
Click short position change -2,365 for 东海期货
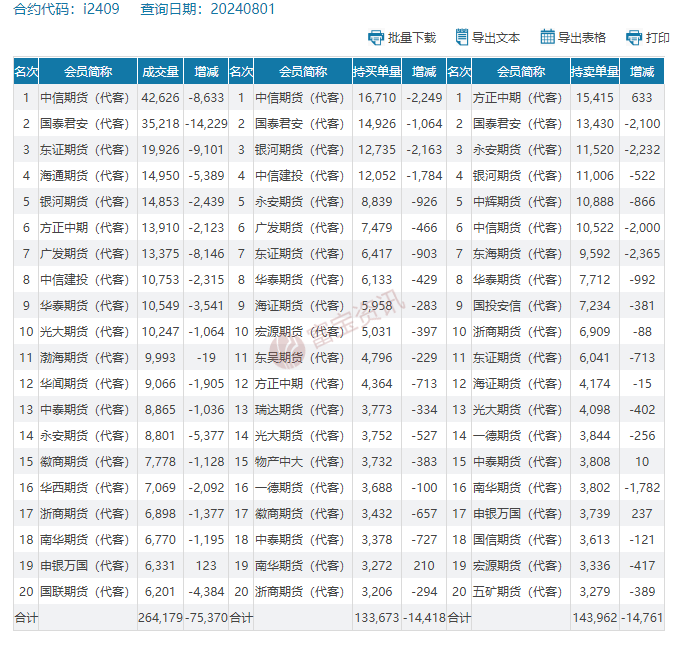pyautogui.click(x=642, y=254)
